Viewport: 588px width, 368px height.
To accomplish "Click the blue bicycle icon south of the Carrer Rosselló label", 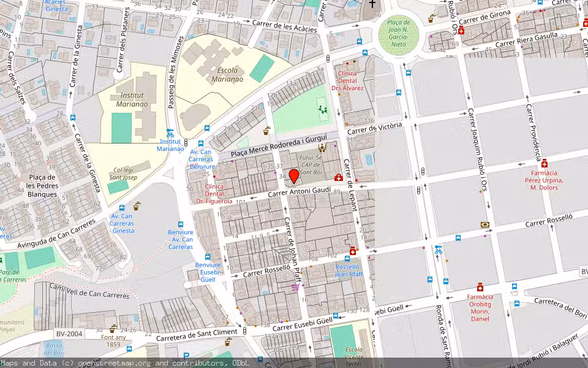I will [438, 250].
